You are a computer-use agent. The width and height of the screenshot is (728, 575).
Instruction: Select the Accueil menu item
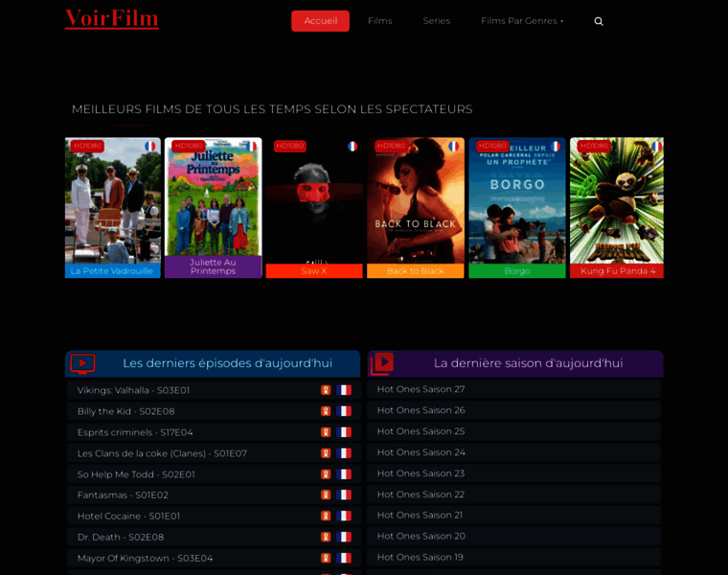(x=320, y=21)
